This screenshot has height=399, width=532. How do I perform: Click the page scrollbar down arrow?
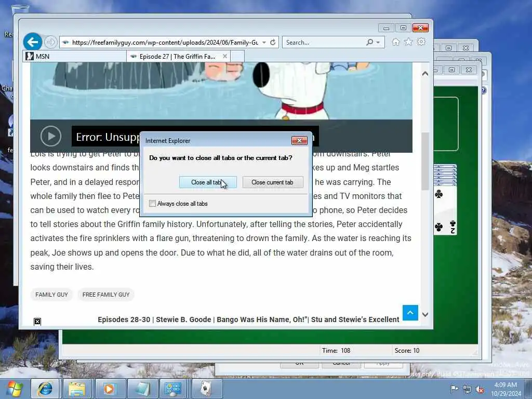tap(425, 314)
